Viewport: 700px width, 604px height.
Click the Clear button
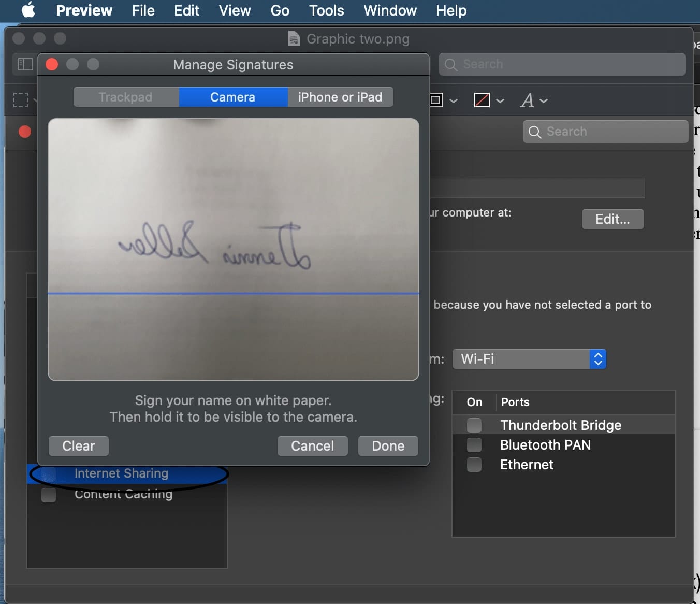[79, 446]
